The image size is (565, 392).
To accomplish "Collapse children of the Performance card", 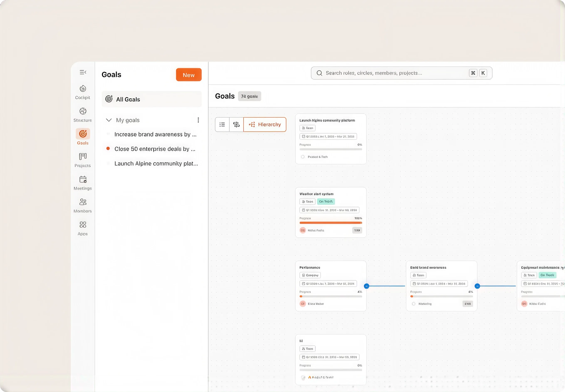I will coord(366,286).
